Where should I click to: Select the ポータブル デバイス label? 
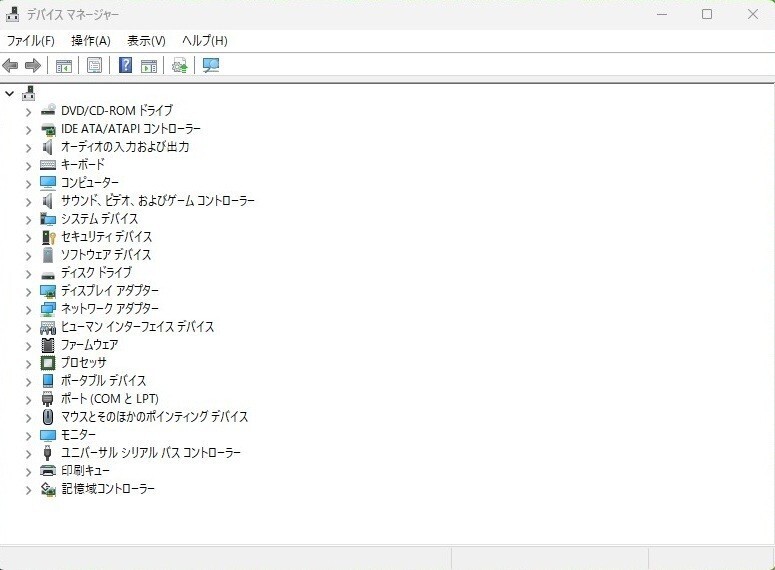click(x=104, y=381)
